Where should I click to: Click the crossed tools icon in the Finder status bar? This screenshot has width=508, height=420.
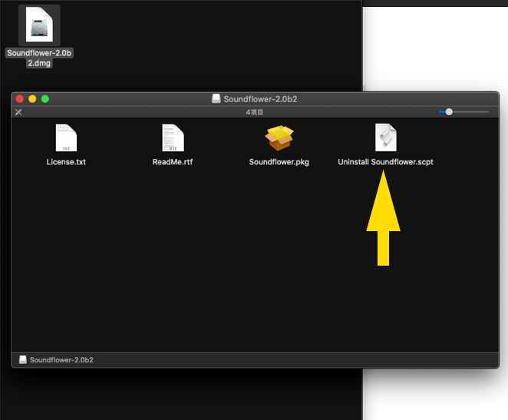click(18, 112)
